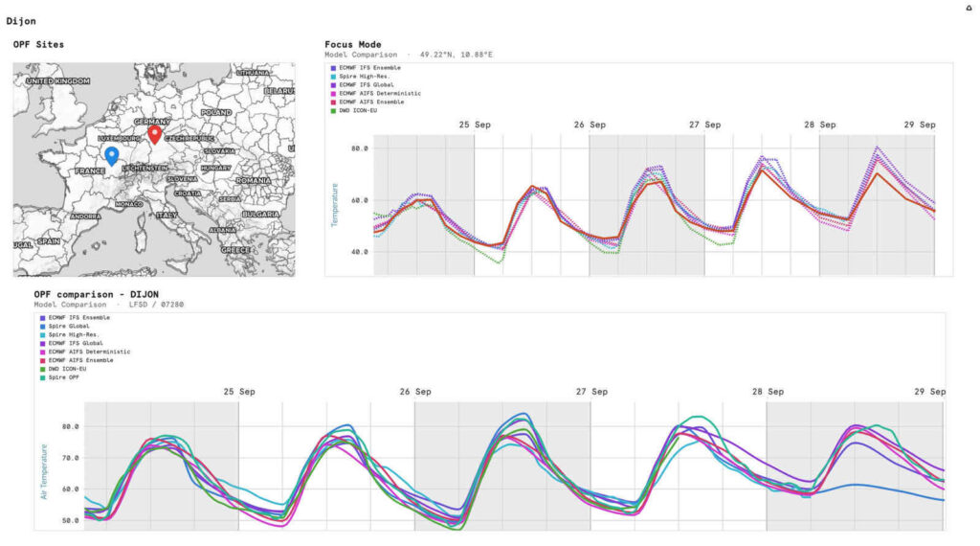Click the 49.22°N, 10.88°E coordinates subtitle

(457, 55)
